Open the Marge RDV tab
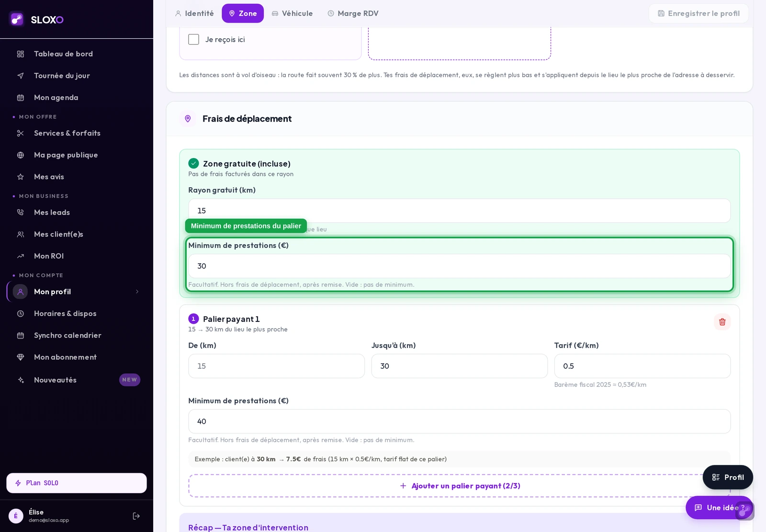Screen dimensions: 766x532 [x=353, y=13]
